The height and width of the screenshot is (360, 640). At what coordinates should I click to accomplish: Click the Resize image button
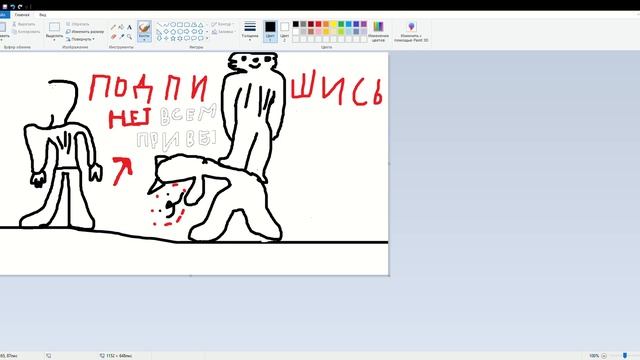[x=84, y=31]
